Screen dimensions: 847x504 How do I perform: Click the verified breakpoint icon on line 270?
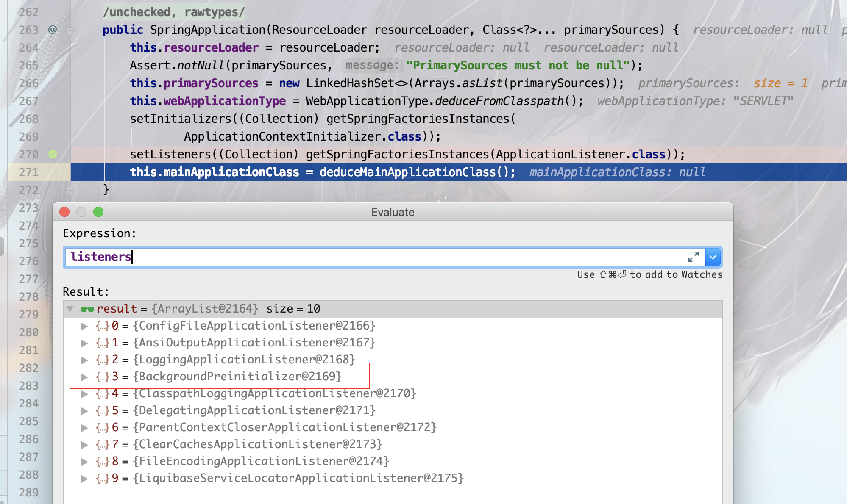[53, 154]
